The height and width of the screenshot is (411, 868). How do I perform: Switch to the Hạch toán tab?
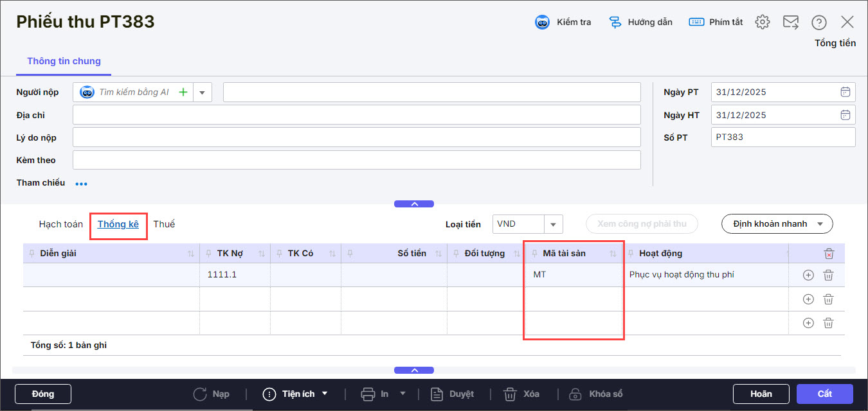(x=61, y=224)
